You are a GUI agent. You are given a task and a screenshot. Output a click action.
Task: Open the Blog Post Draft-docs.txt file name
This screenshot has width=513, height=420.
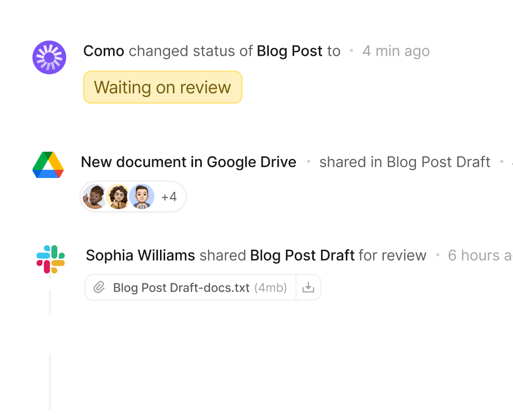pos(181,287)
